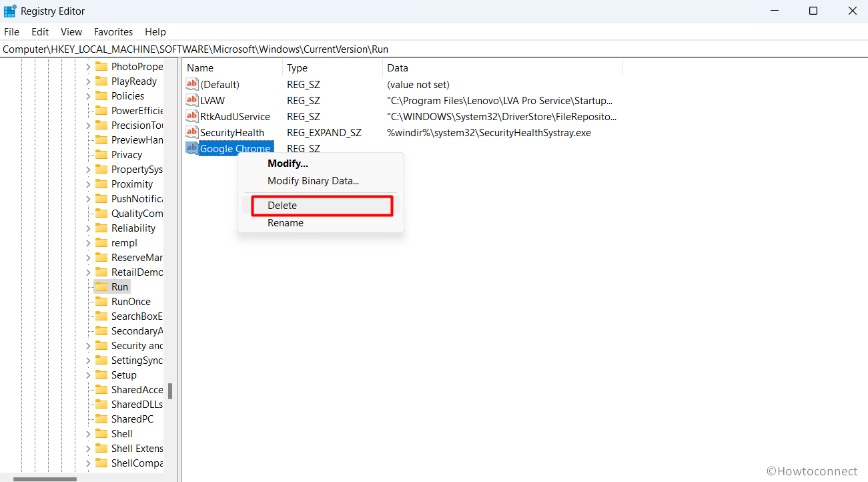868x482 pixels.
Task: Click the PlayReady folder icon
Action: pyautogui.click(x=101, y=81)
